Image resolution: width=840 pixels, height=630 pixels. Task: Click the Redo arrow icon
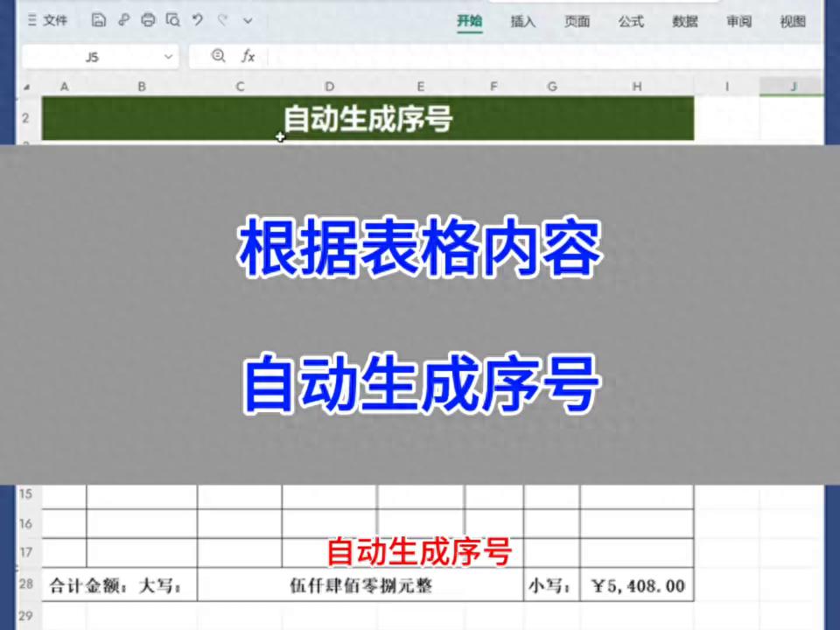[x=222, y=20]
